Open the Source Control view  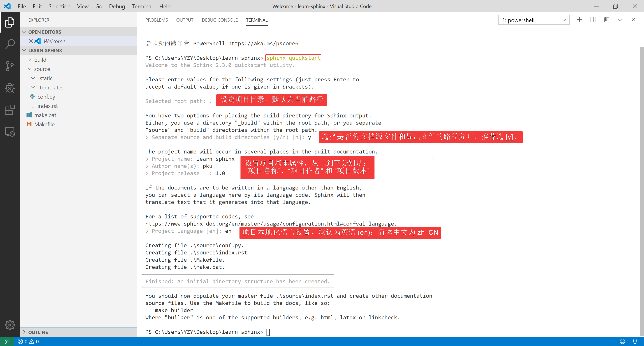click(10, 66)
